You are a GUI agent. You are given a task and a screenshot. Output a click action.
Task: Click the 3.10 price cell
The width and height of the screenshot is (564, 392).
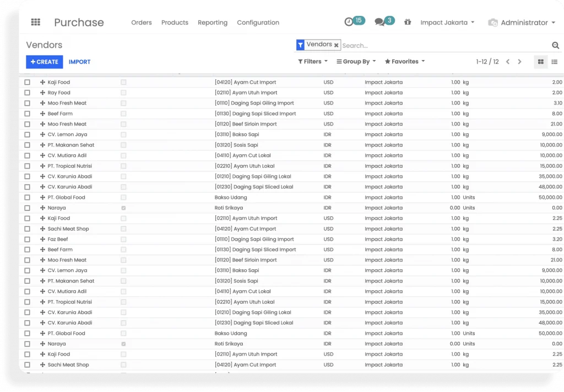click(x=558, y=103)
